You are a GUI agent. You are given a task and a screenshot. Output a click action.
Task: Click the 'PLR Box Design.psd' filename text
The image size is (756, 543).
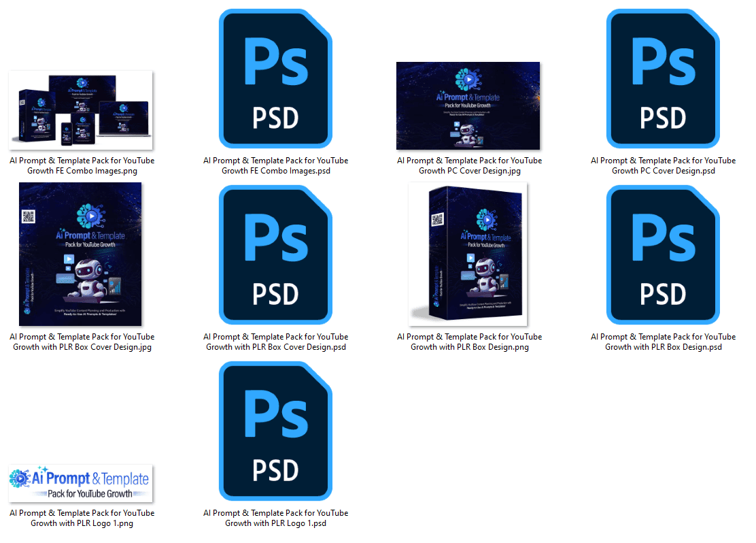(x=663, y=342)
